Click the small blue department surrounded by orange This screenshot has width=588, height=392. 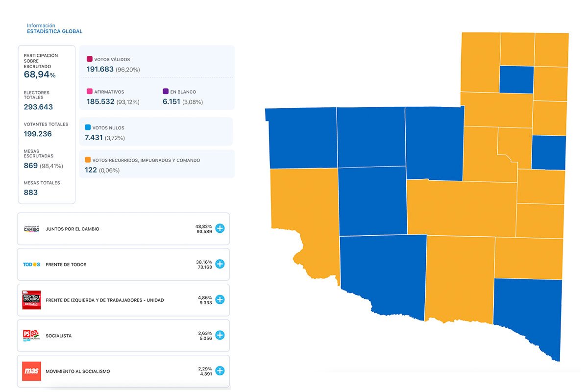(516, 79)
